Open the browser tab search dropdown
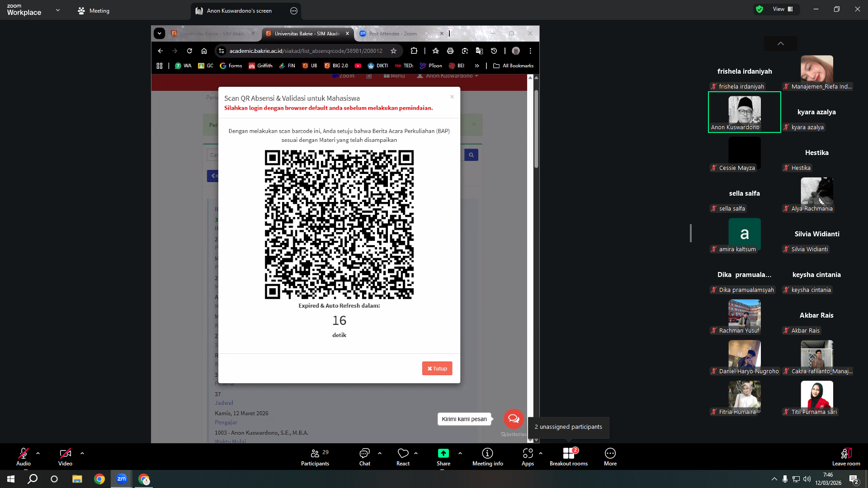This screenshot has height=488, width=868. (159, 33)
